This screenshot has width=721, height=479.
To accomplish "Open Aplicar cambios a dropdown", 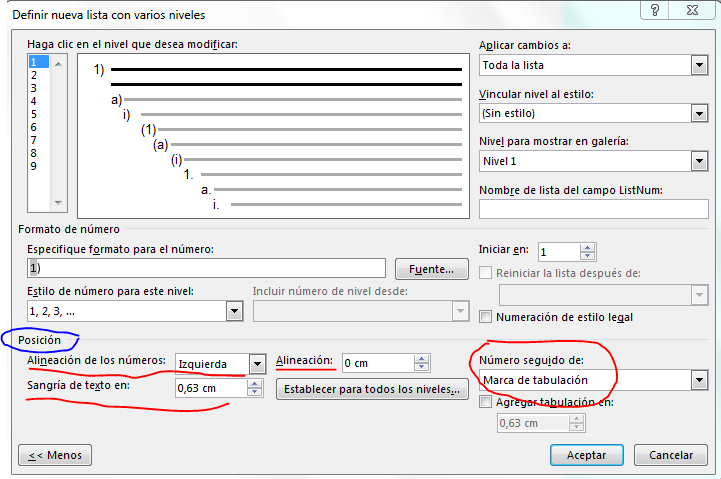I will click(x=699, y=65).
